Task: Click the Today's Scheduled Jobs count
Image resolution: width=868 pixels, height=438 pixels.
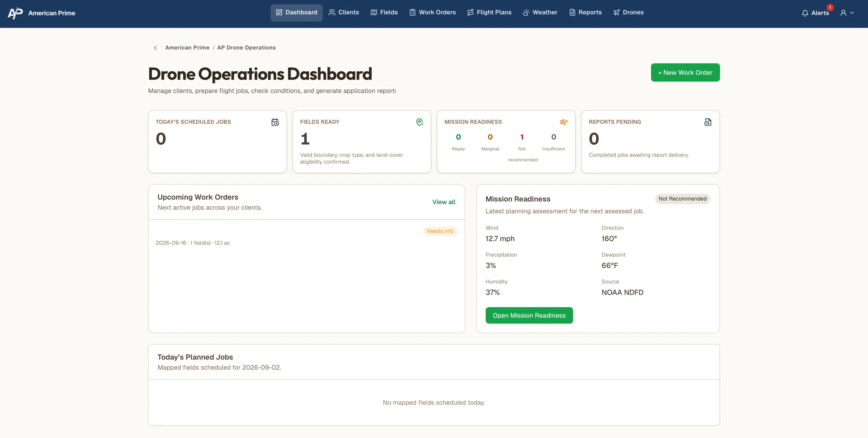Action: click(161, 139)
